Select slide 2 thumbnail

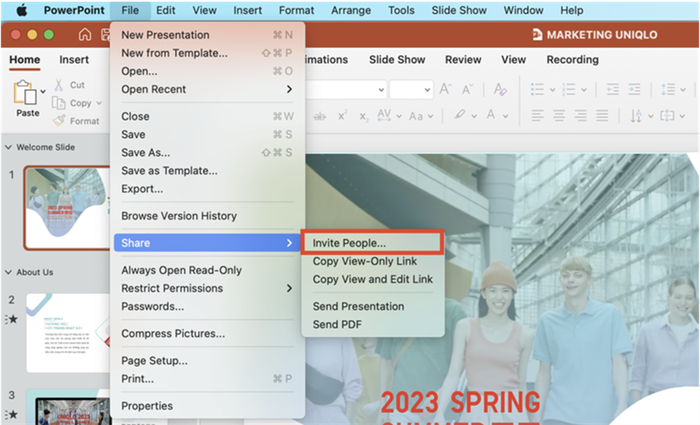click(x=68, y=333)
